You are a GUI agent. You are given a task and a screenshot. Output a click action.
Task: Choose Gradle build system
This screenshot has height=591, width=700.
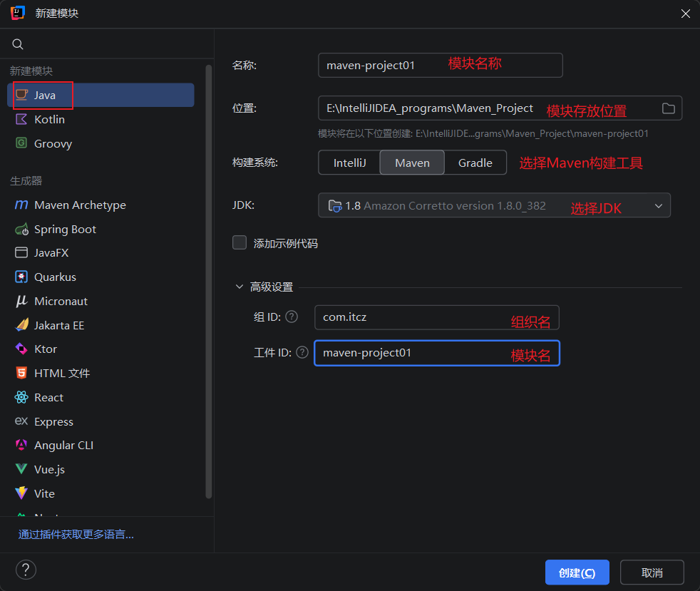click(475, 163)
